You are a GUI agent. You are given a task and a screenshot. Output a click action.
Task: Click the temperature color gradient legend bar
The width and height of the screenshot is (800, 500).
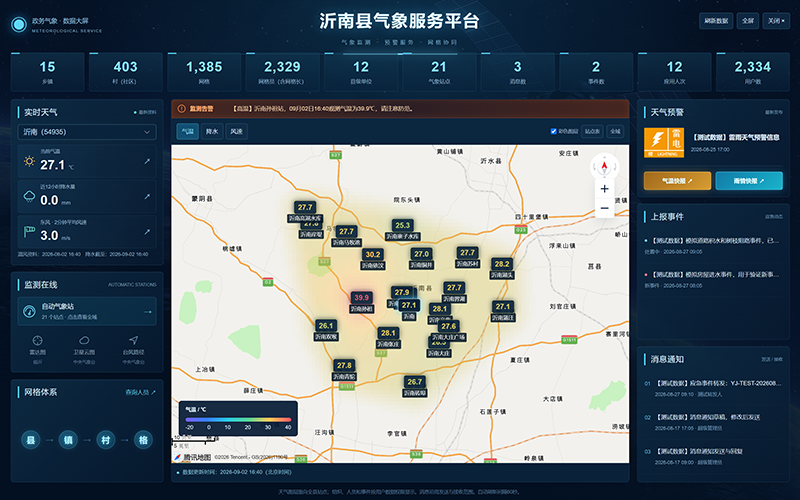(x=238, y=419)
